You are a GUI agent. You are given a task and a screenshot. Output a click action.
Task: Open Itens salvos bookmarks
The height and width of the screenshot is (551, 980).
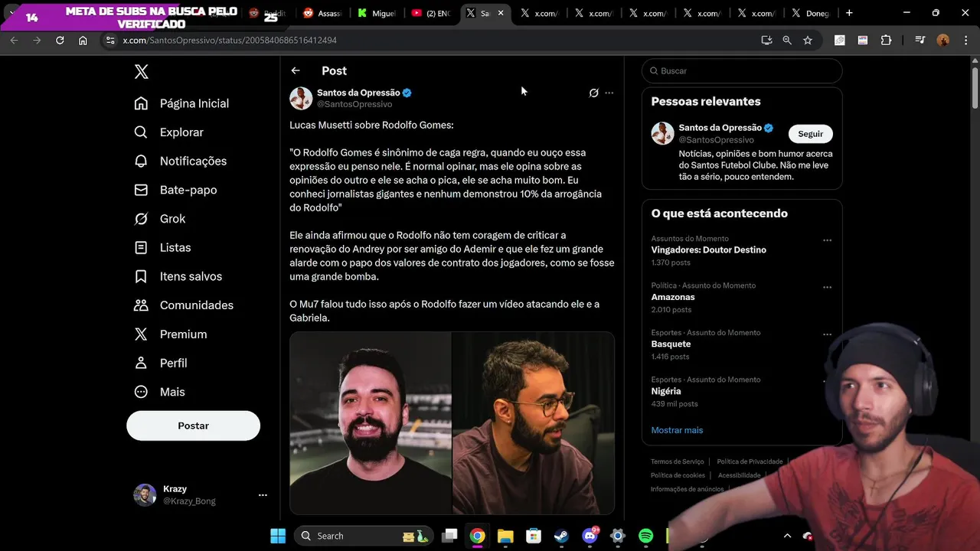click(178, 276)
